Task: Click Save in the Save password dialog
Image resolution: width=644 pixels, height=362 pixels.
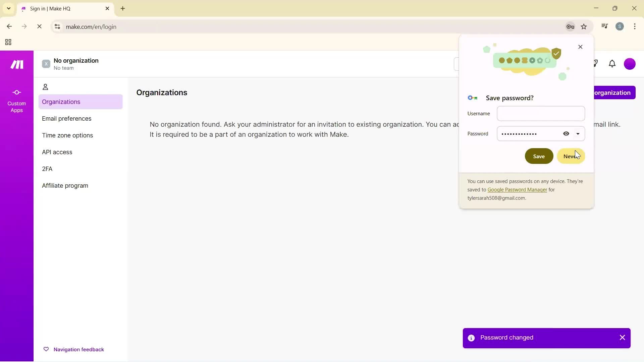Action: coord(539,156)
